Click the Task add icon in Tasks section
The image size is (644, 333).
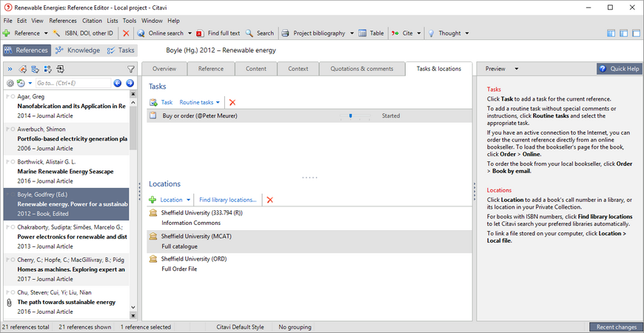point(153,102)
